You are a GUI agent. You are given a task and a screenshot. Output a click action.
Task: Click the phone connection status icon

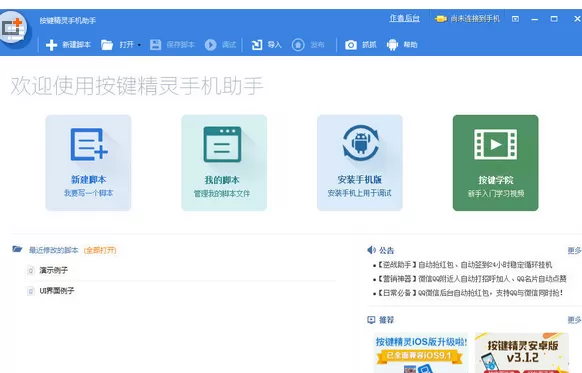(441, 19)
